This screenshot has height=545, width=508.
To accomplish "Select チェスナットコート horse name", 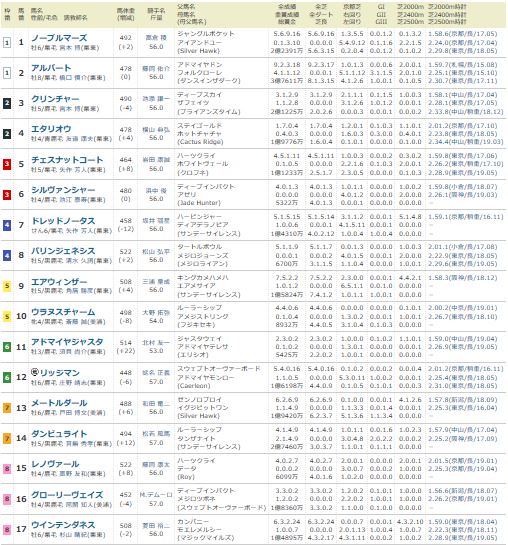I will (x=67, y=160).
